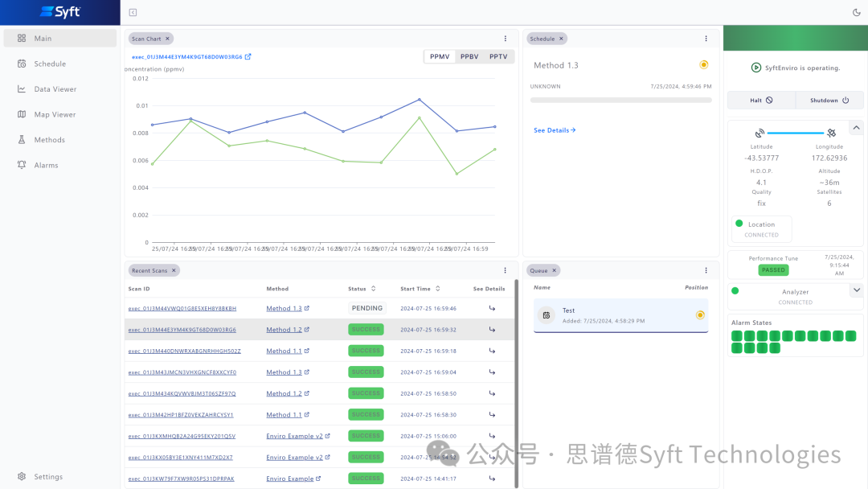This screenshot has height=489, width=868.
Task: Close the Schedule panel tag
Action: [561, 39]
